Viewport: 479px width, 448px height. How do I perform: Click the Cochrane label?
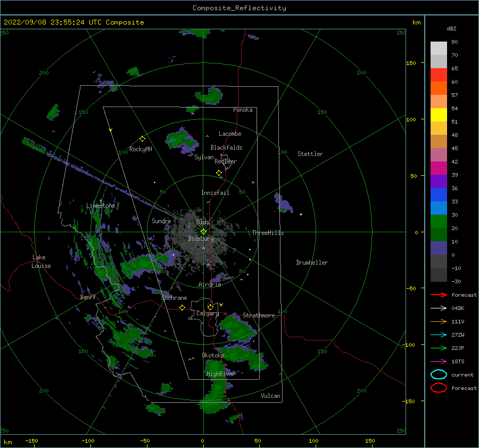pos(174,298)
